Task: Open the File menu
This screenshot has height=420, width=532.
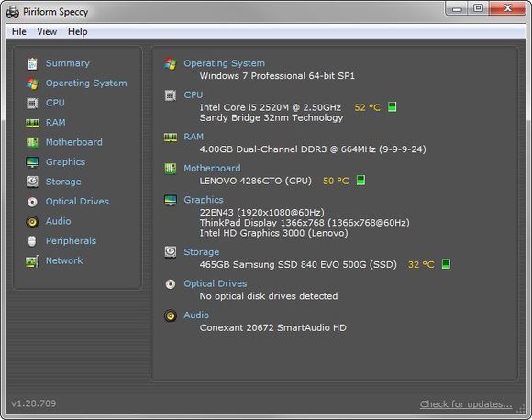Action: tap(19, 31)
